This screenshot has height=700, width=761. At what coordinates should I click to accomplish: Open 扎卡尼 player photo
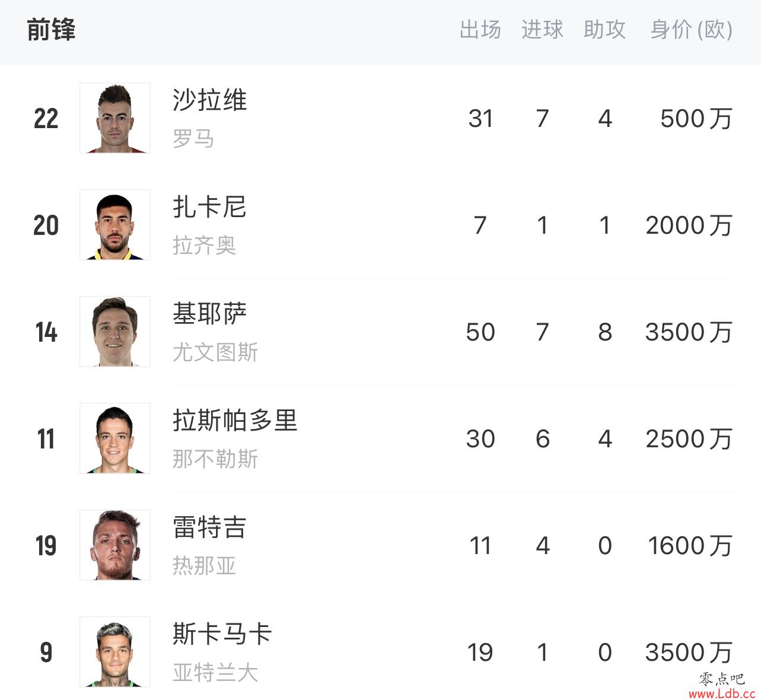115,225
